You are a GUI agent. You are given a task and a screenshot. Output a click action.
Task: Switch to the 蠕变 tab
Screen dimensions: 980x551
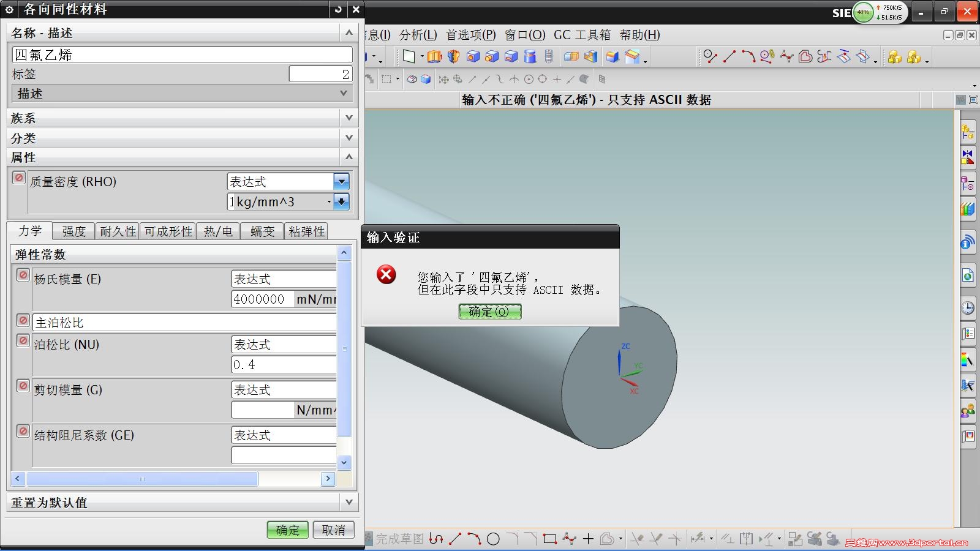pyautogui.click(x=262, y=231)
